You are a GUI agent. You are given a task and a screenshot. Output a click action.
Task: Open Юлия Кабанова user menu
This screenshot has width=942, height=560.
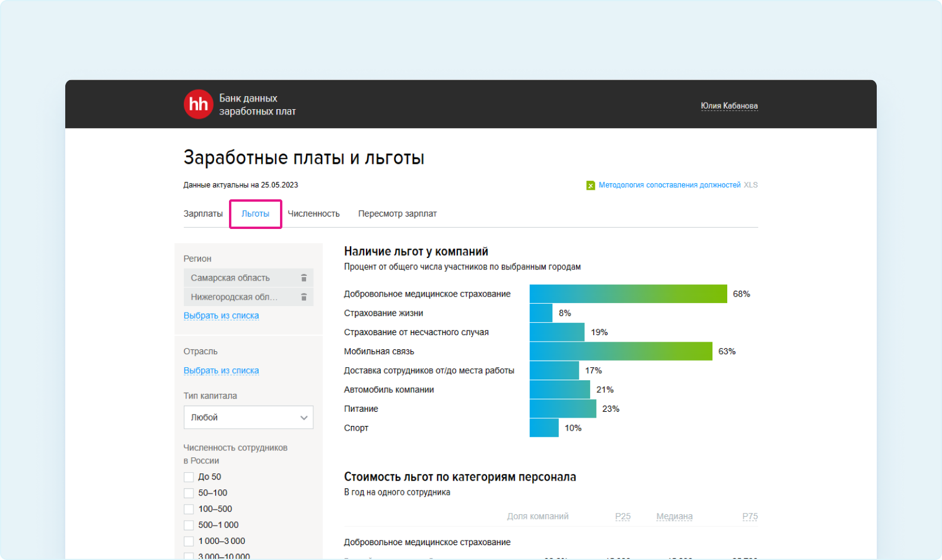point(729,106)
